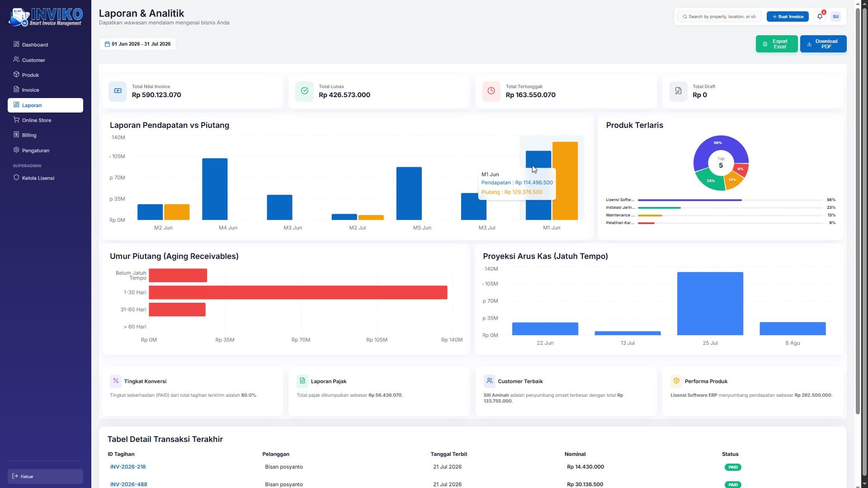Click the search magnifier icon
Viewport: 868px width, 488px height.
pyautogui.click(x=685, y=17)
